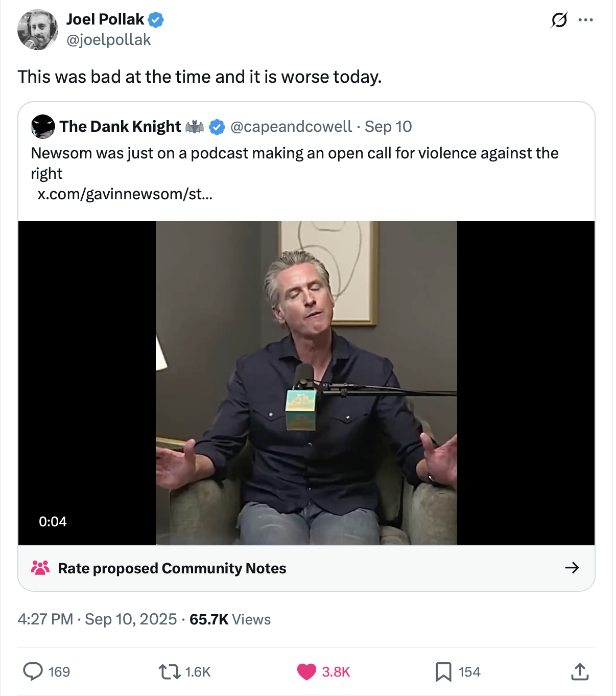
Task: Toggle the like heart icon
Action: [x=306, y=671]
